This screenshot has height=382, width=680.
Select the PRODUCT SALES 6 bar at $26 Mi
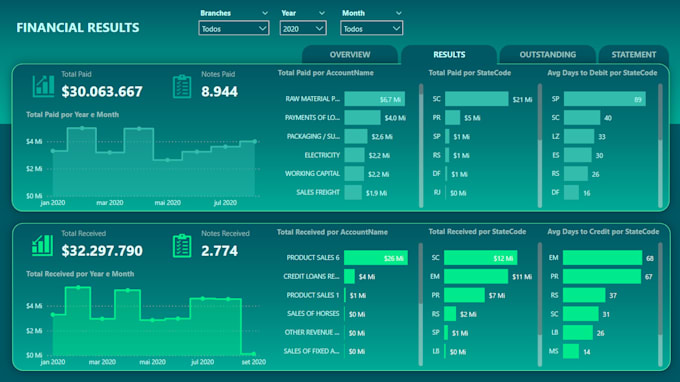(x=376, y=258)
